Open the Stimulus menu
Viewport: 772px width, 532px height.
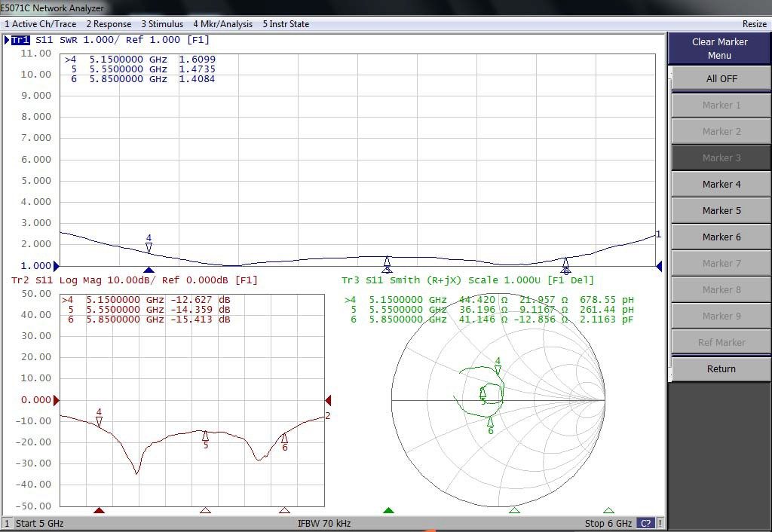[x=162, y=24]
